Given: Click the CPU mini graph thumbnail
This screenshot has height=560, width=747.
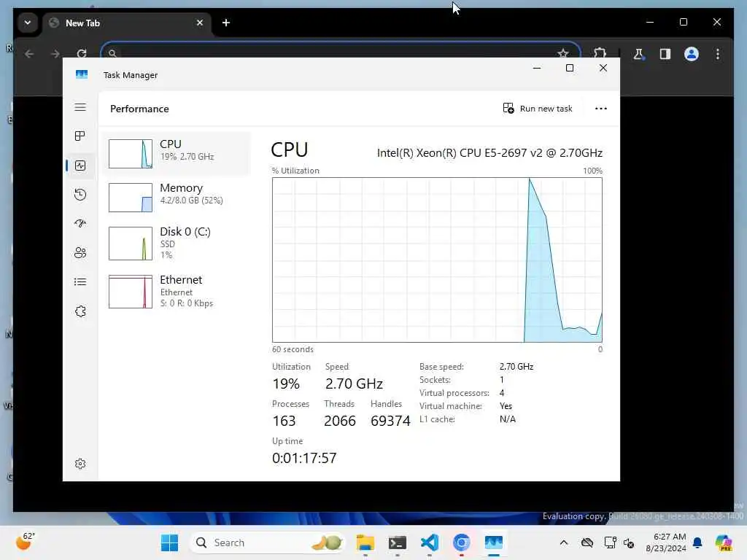Looking at the screenshot, I should (131, 153).
